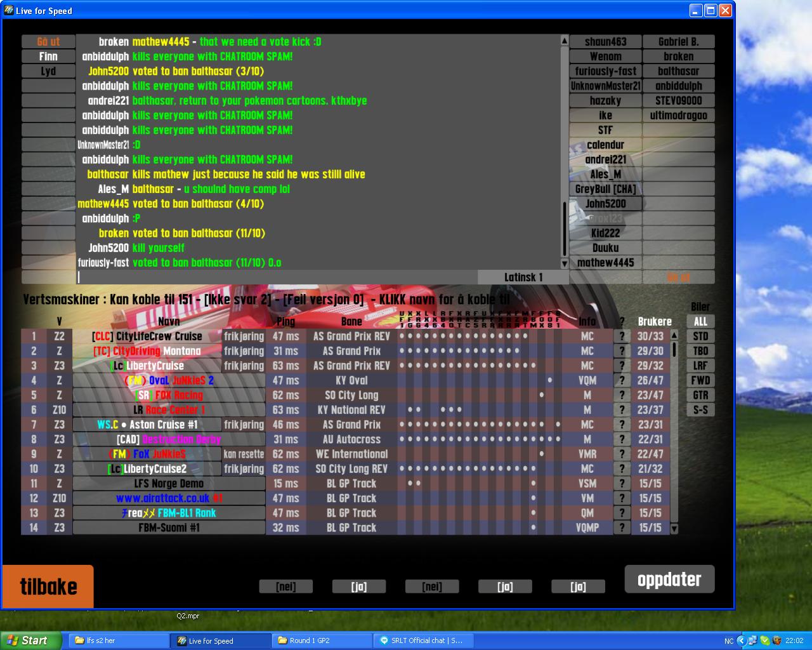Screen dimensions: 812x650
Task: Switch to 'Round 1 GP2' taskbar window
Action: (x=322, y=640)
